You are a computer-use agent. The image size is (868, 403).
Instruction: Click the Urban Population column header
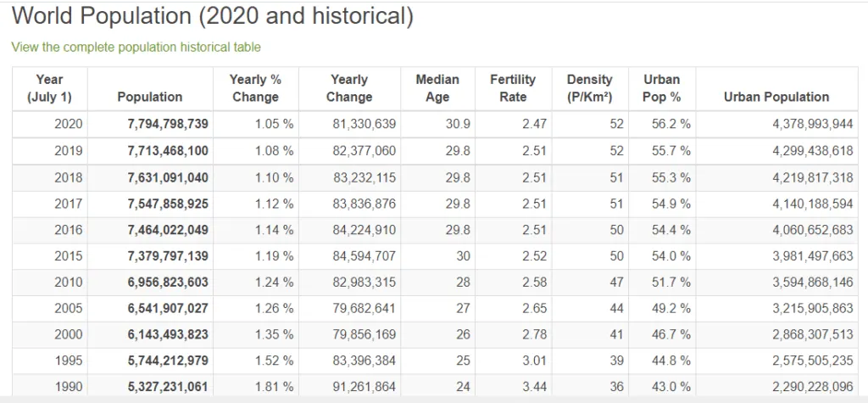pyautogui.click(x=776, y=97)
